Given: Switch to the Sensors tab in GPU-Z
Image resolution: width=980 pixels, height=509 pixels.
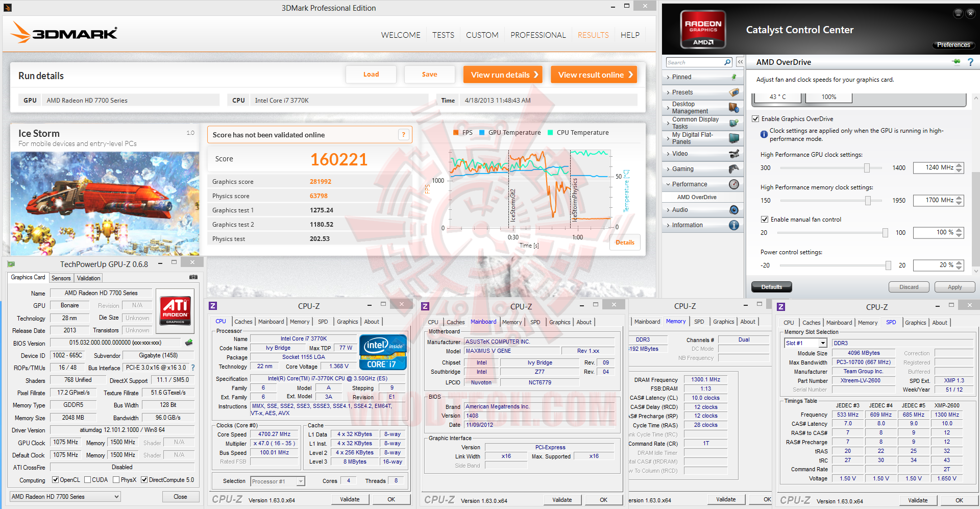Looking at the screenshot, I should pyautogui.click(x=61, y=278).
